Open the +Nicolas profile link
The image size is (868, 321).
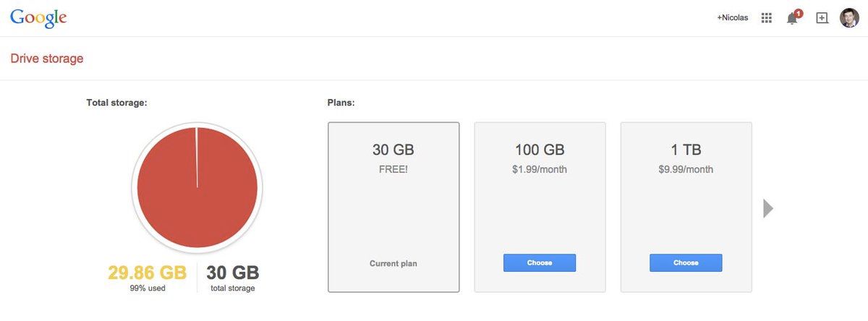pos(733,17)
